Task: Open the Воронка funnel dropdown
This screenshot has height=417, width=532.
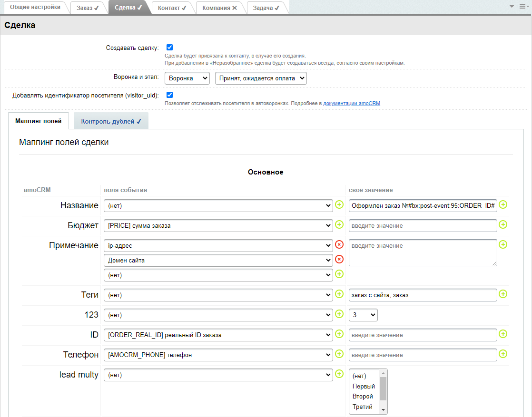Action: point(187,78)
